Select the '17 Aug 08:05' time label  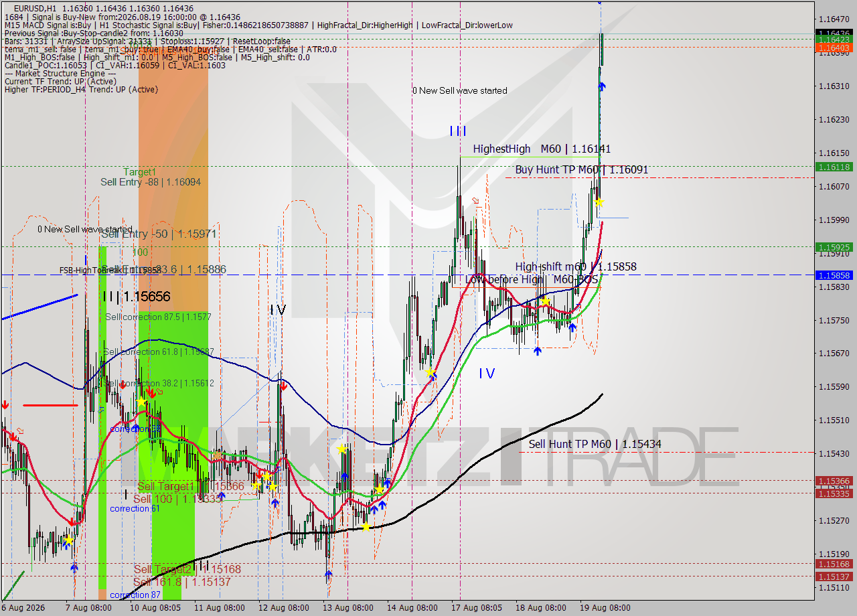[477, 608]
